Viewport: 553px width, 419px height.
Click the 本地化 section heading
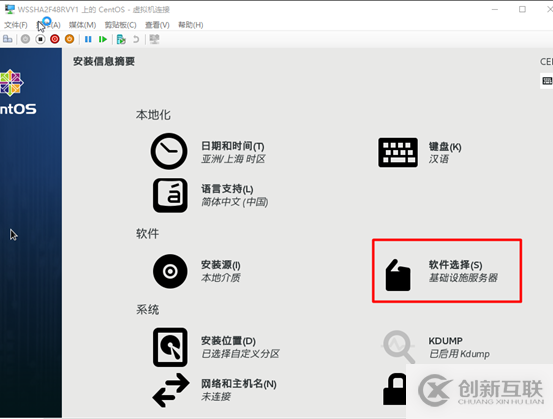click(x=153, y=115)
